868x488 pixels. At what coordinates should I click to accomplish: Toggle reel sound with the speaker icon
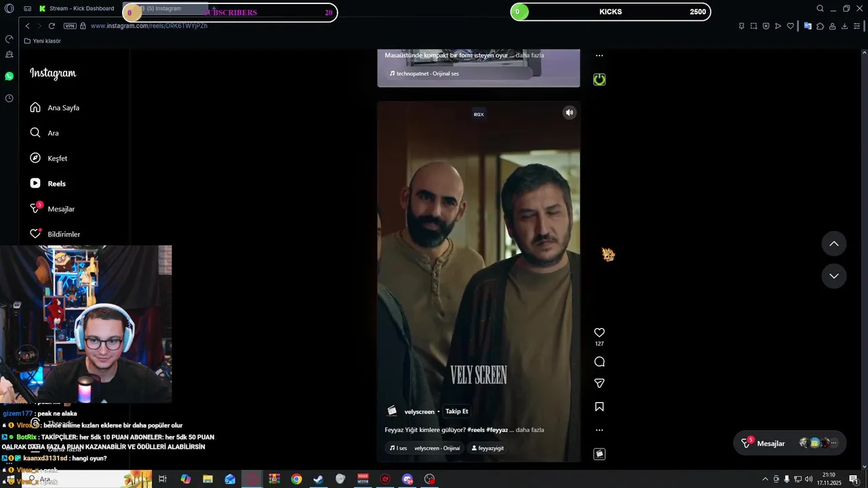coord(570,113)
